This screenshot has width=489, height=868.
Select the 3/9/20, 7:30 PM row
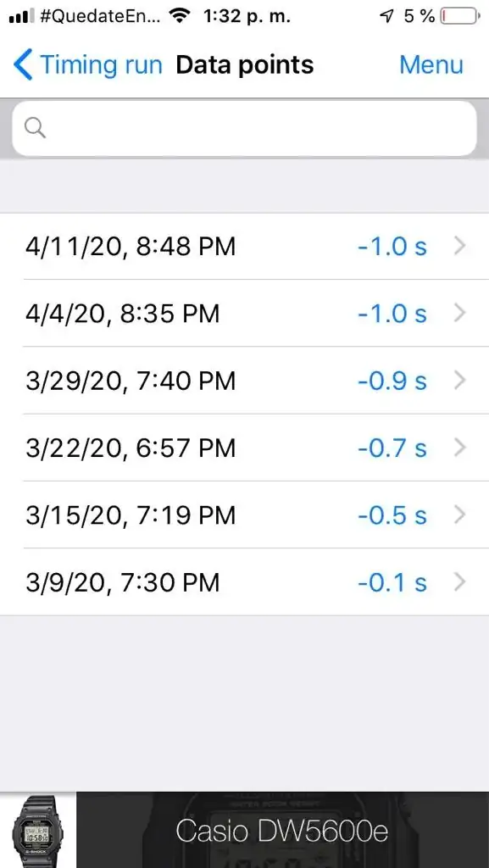(244, 581)
